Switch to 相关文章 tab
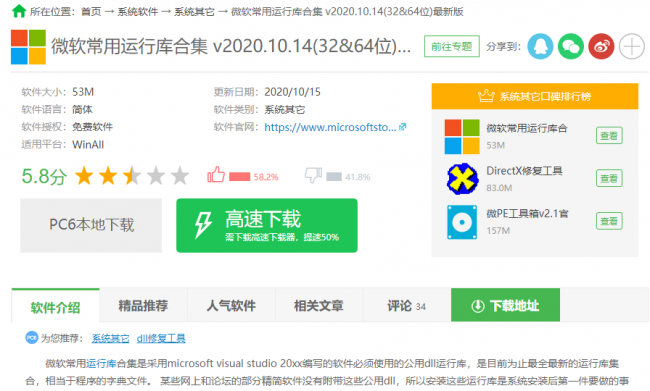The width and height of the screenshot is (650, 391). point(319,306)
